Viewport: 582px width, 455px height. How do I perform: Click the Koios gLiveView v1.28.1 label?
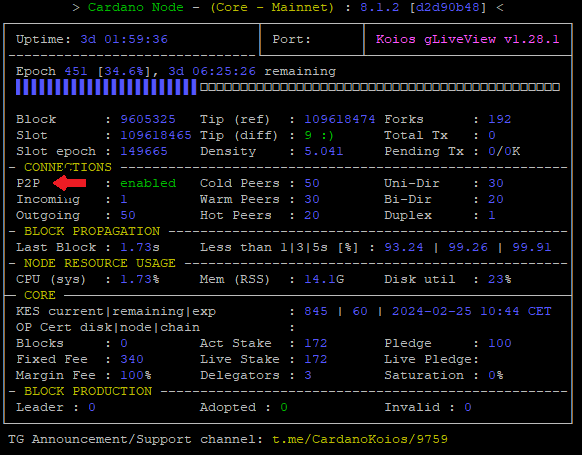coord(467,39)
